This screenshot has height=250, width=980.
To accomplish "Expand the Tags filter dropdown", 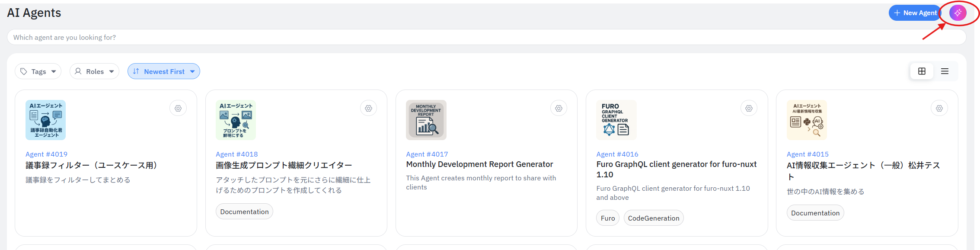I will pos(38,71).
